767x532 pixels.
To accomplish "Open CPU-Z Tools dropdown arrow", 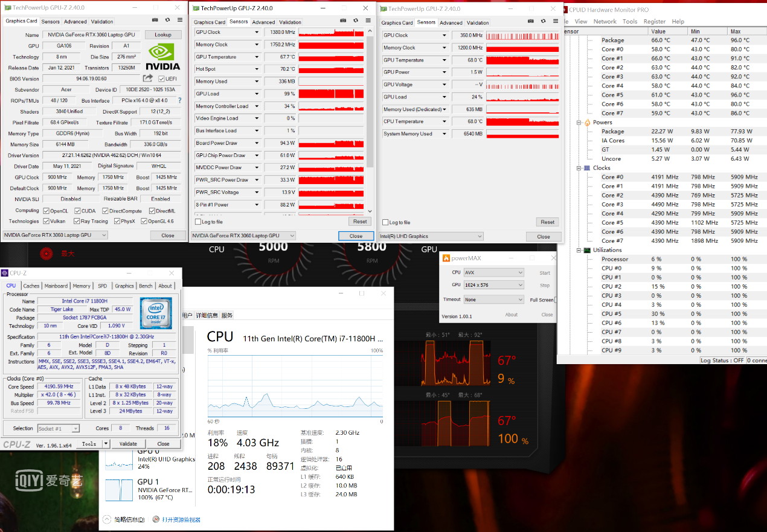I will [x=106, y=444].
